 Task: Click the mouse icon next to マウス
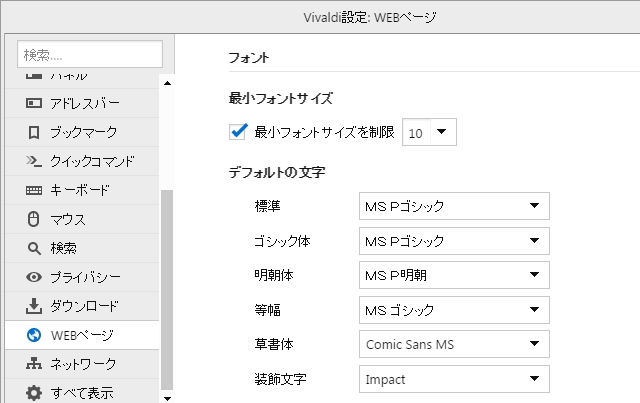click(x=33, y=219)
